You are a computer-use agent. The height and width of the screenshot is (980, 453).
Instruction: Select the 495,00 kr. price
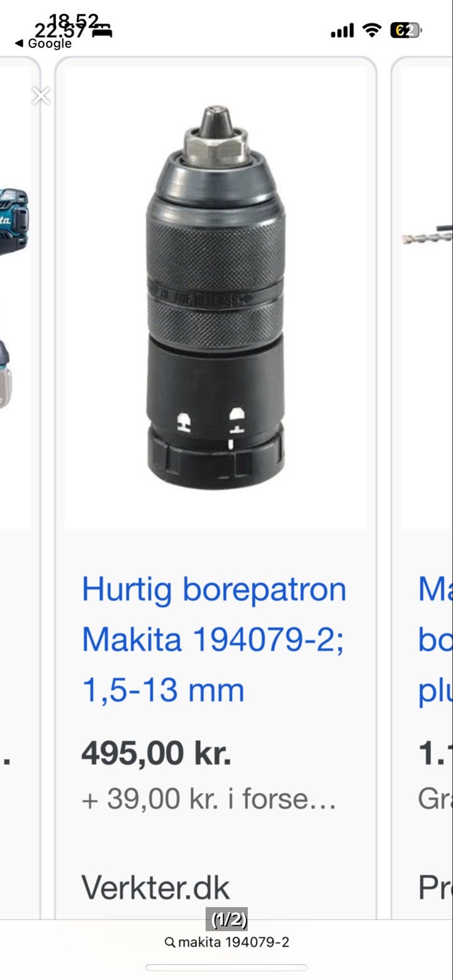(x=156, y=753)
